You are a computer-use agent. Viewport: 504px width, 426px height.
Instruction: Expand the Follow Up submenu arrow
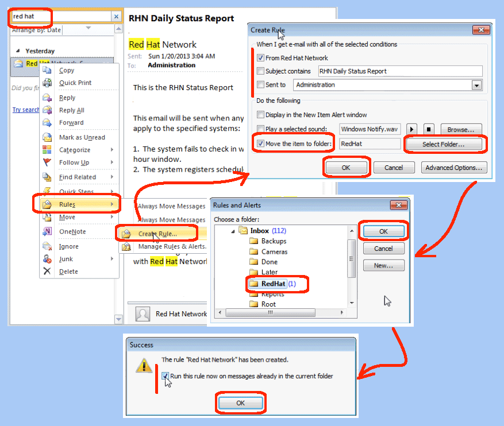coord(112,162)
